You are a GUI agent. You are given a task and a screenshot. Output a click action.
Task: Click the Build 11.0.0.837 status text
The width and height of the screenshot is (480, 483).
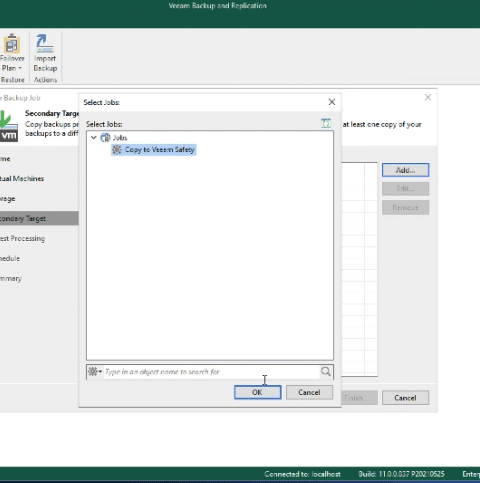tap(401, 474)
